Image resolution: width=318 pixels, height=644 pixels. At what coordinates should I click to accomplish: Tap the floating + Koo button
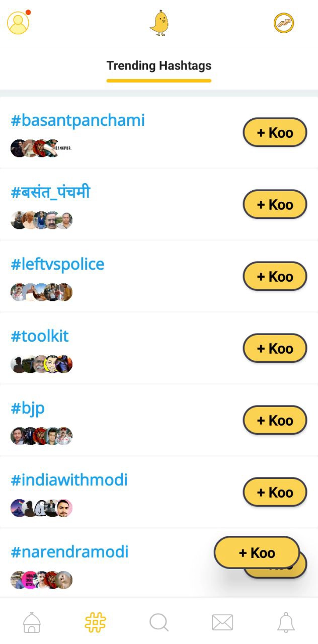click(x=257, y=552)
